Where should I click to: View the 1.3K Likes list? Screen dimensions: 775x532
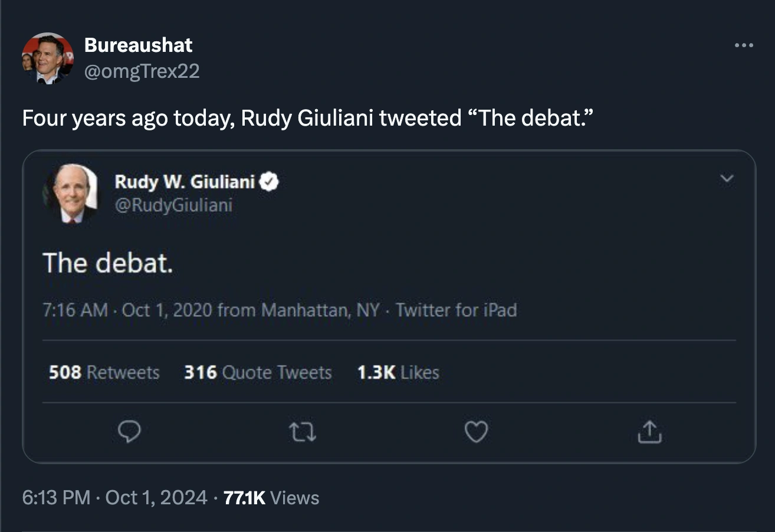point(398,373)
